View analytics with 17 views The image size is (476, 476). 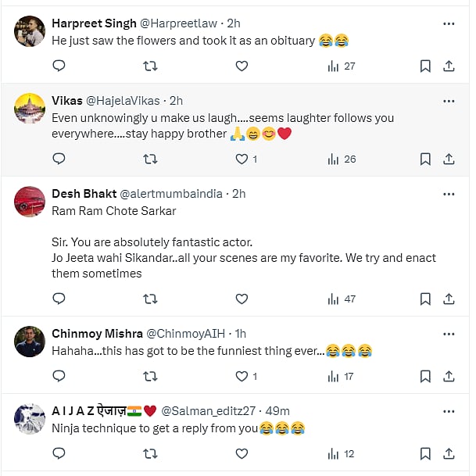(x=342, y=376)
